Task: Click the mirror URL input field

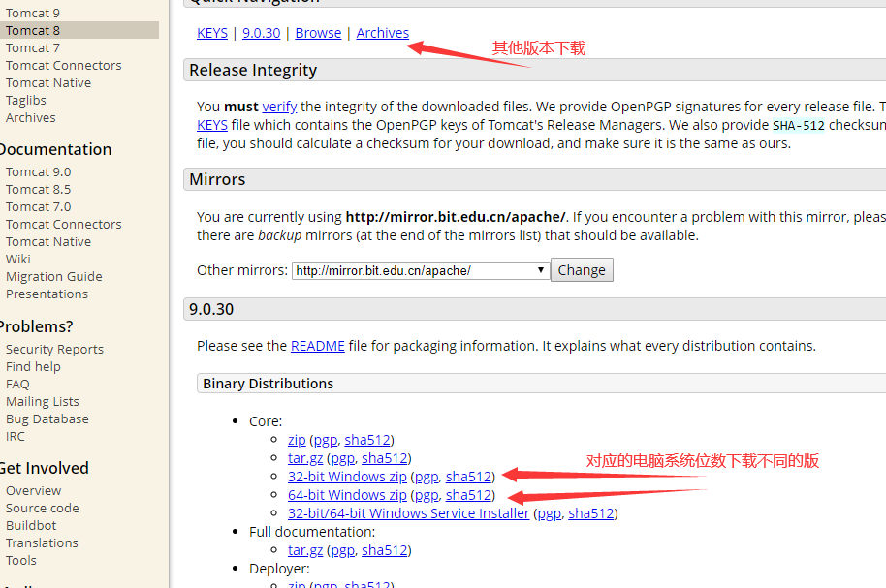Action: click(x=407, y=269)
